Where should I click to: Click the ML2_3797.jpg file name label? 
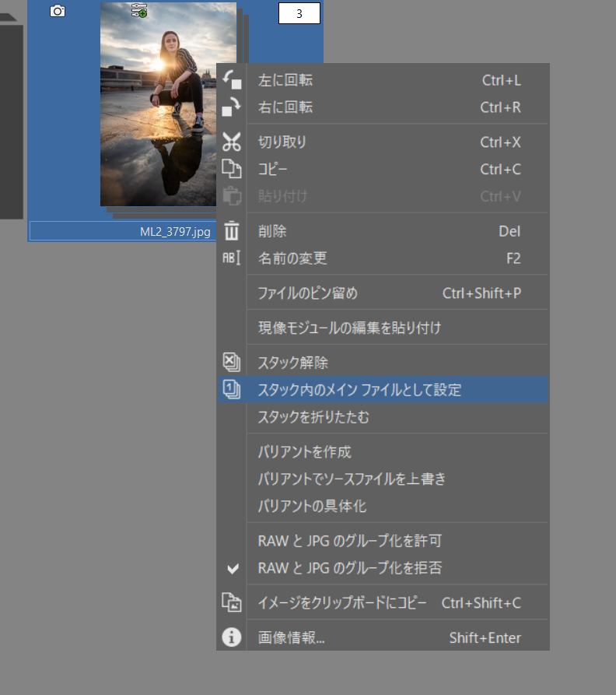(175, 231)
